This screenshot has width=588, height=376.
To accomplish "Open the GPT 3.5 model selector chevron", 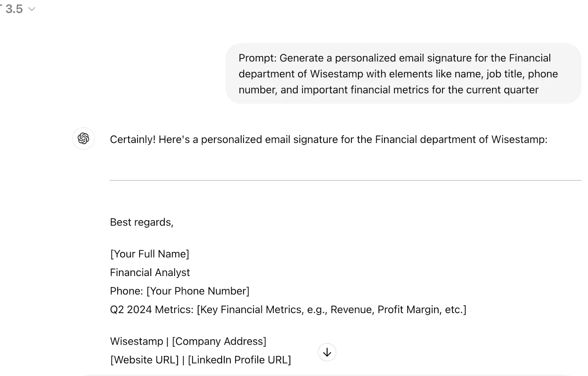I will [31, 9].
